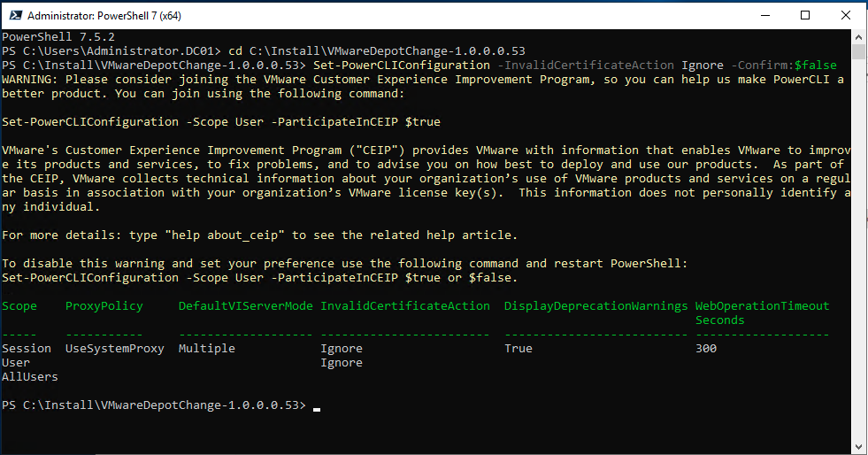Viewport: 868px width, 455px height.
Task: Click the 'ProxyPolicy' column header
Action: pyautogui.click(x=104, y=306)
